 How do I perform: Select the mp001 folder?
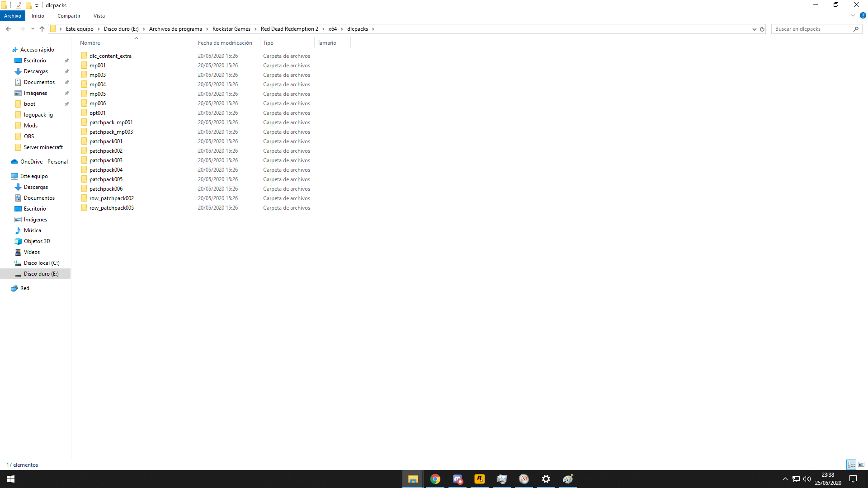click(x=98, y=66)
